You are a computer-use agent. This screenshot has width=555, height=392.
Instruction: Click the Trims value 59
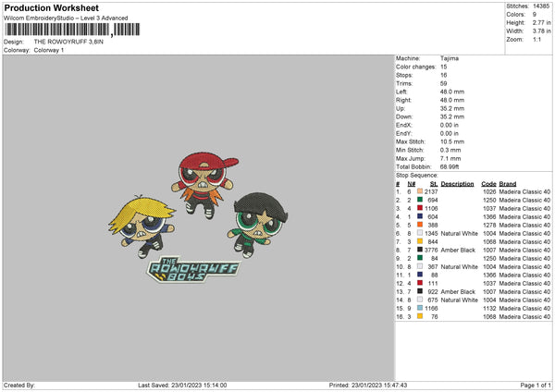click(x=443, y=83)
